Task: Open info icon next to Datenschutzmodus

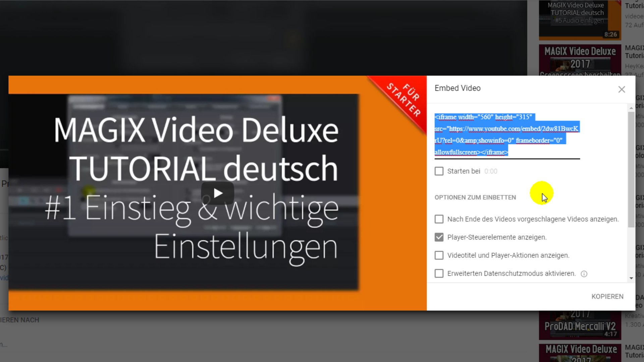Action: point(584,274)
